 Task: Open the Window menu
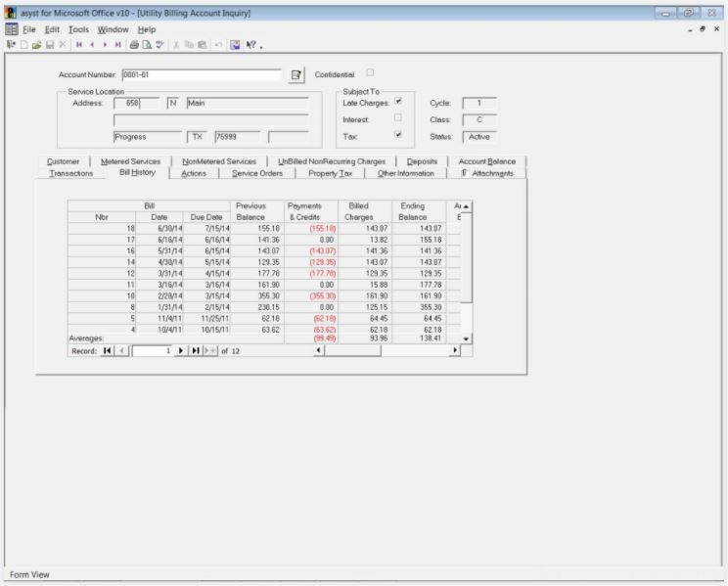(x=113, y=29)
